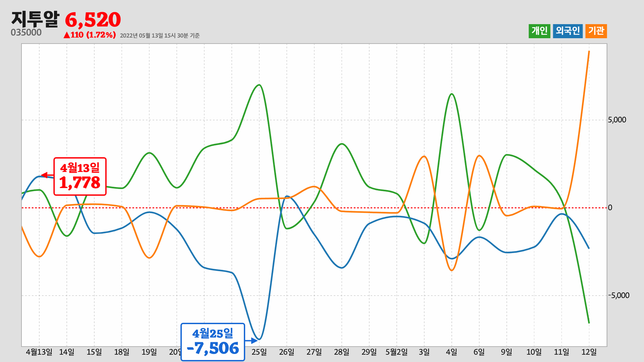The height and width of the screenshot is (362, 644).
Task: Click the 10일 x-axis label
Action: tap(534, 352)
